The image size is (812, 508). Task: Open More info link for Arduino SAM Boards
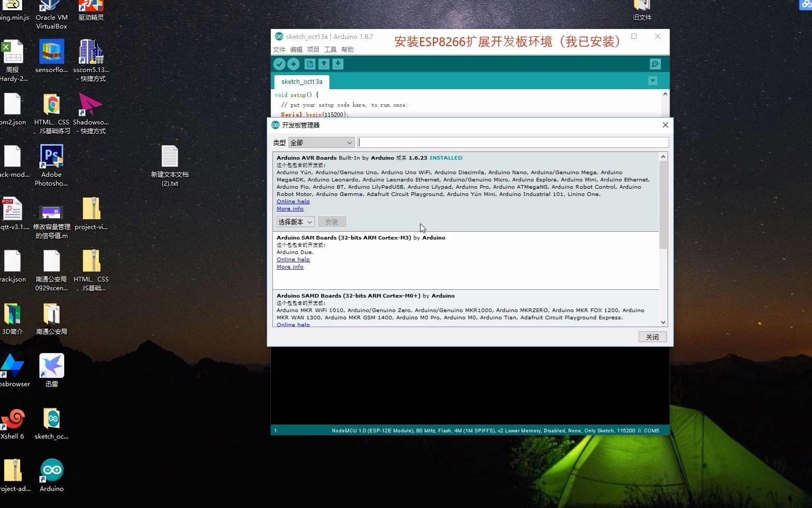[290, 267]
